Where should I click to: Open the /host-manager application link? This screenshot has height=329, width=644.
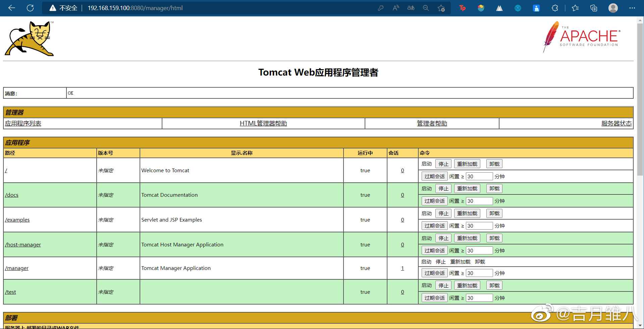click(x=23, y=245)
